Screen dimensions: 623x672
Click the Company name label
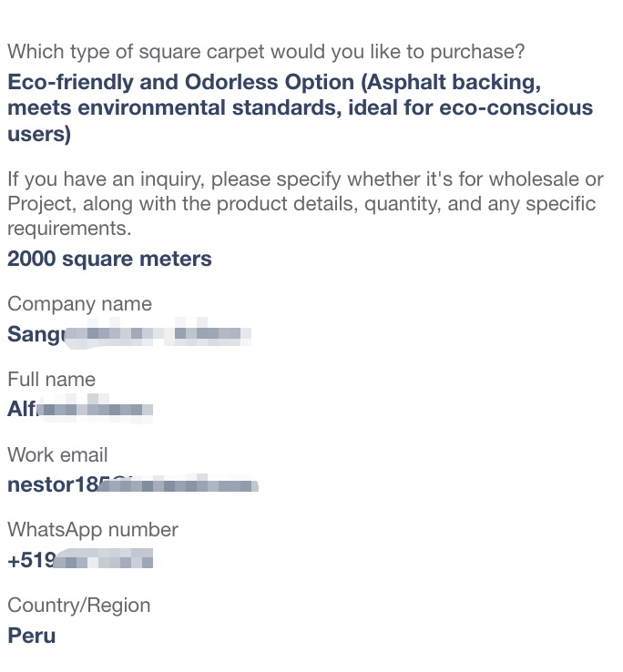pyautogui.click(x=80, y=304)
